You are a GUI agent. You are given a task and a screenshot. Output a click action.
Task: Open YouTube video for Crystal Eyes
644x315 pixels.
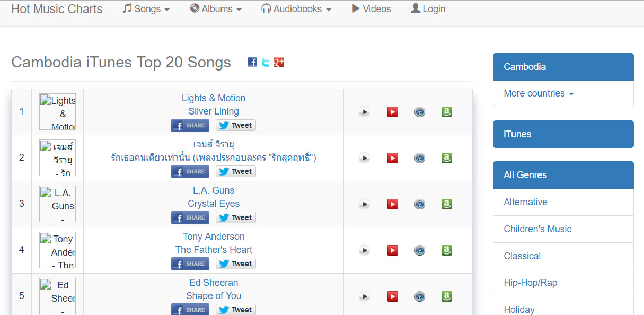click(x=393, y=204)
